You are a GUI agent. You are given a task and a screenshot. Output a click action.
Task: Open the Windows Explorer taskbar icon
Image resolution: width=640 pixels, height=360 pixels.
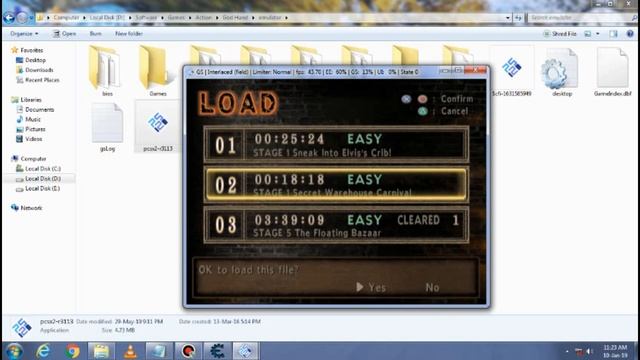[x=101, y=351]
